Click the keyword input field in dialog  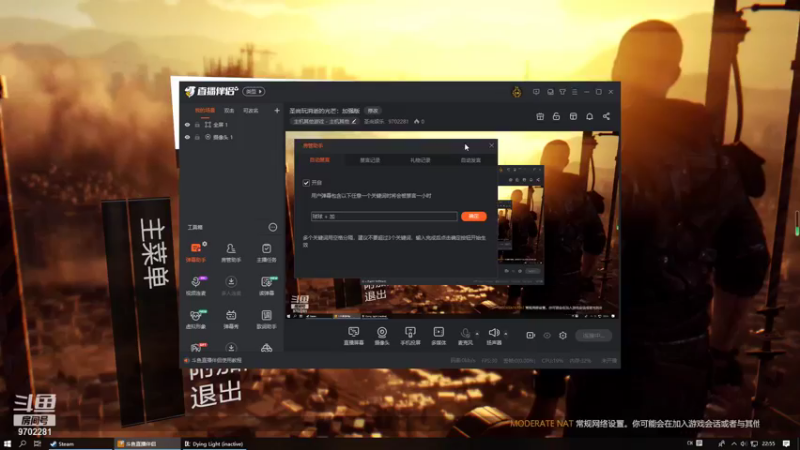[384, 216]
